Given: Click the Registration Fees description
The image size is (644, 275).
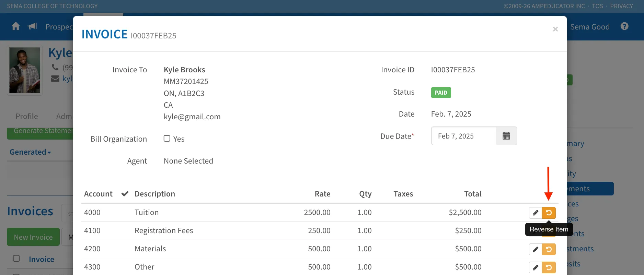Looking at the screenshot, I should 164,231.
